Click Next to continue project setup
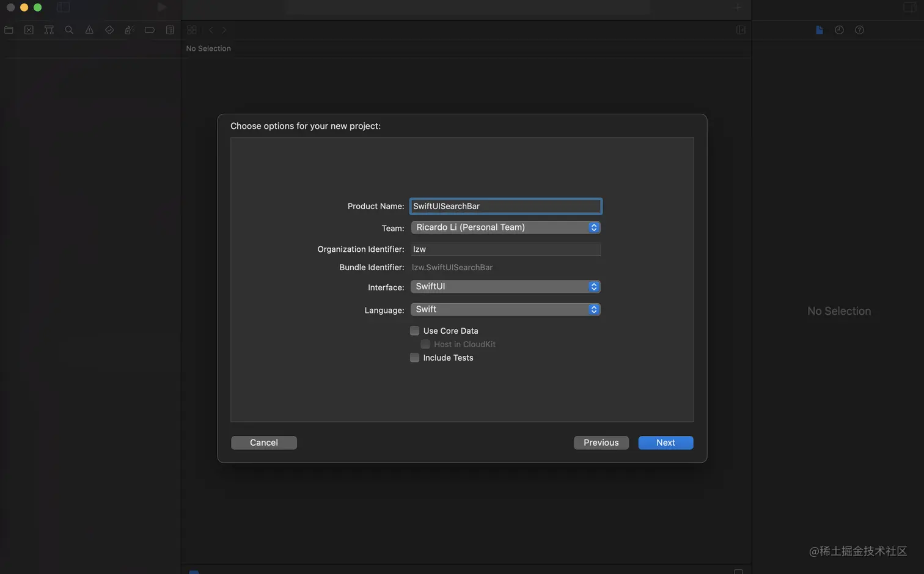This screenshot has width=924, height=574. coord(665,443)
